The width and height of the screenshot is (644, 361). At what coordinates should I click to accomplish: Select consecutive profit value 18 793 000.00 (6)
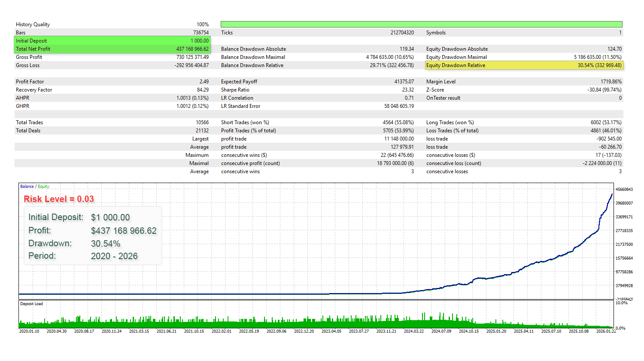[395, 163]
